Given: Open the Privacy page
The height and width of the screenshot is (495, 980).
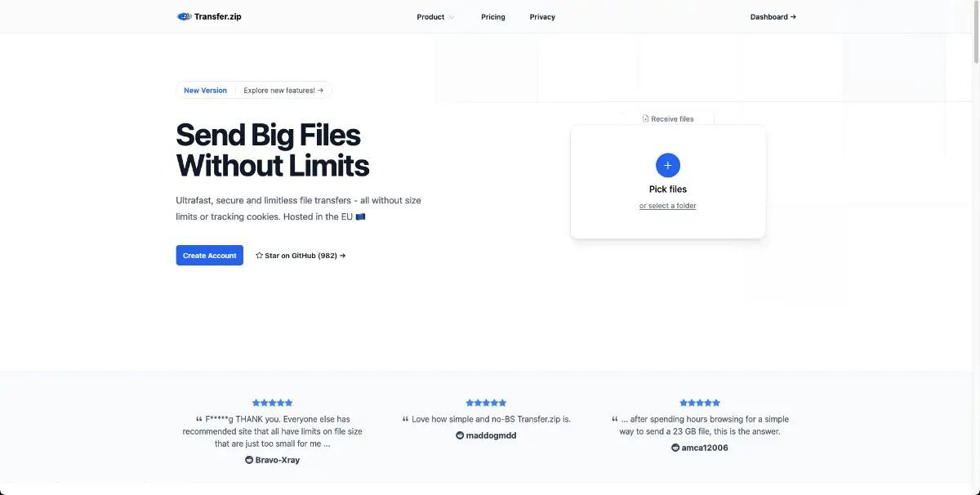Looking at the screenshot, I should point(542,16).
